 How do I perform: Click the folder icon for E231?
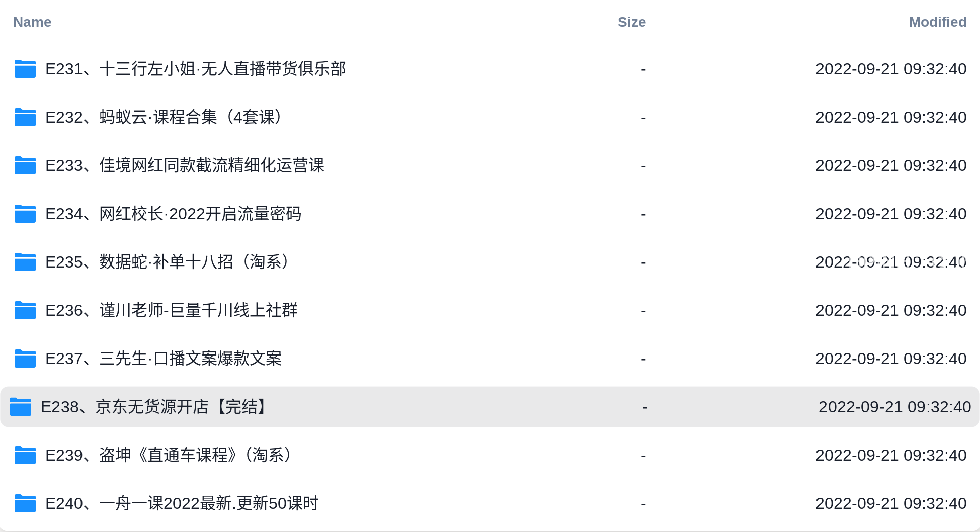(25, 69)
